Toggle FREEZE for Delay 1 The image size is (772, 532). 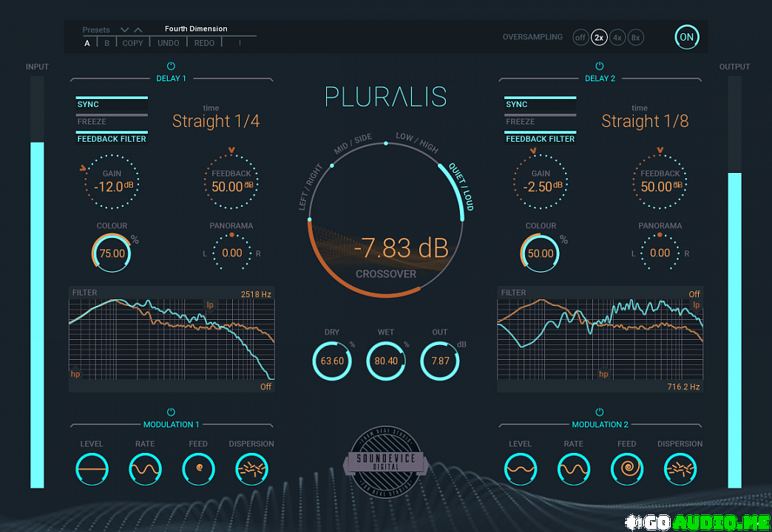(112, 122)
